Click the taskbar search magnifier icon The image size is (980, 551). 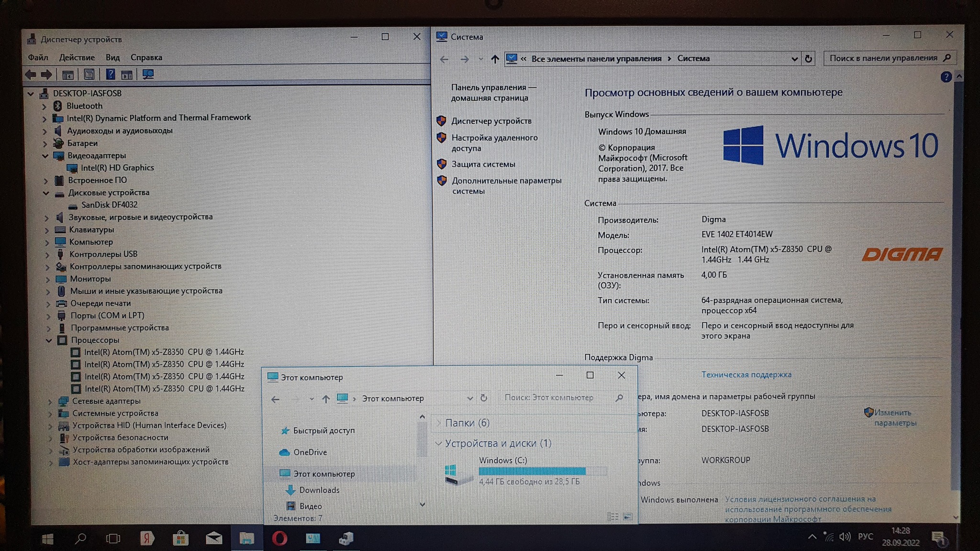(81, 539)
